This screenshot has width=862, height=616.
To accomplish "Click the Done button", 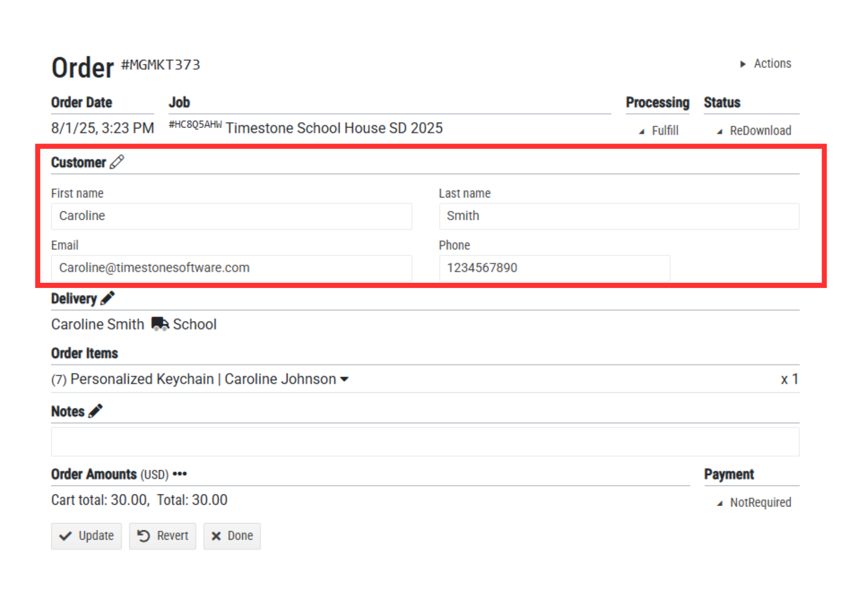I will click(x=232, y=536).
